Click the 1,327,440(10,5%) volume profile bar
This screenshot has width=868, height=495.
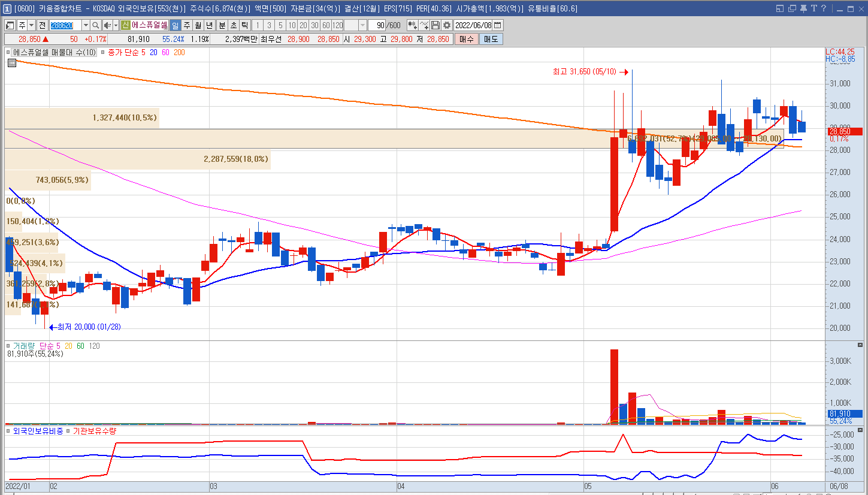pos(82,117)
